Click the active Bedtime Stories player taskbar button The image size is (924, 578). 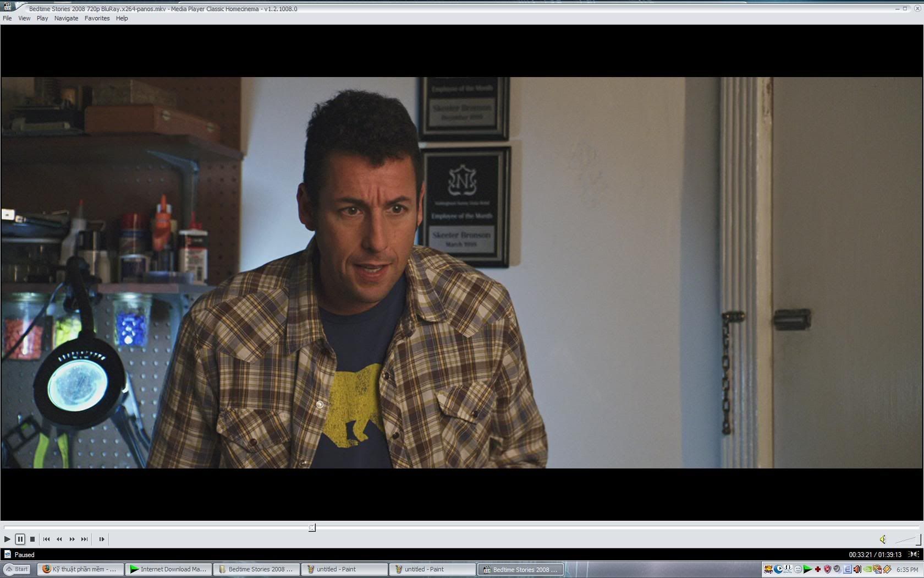coord(520,569)
